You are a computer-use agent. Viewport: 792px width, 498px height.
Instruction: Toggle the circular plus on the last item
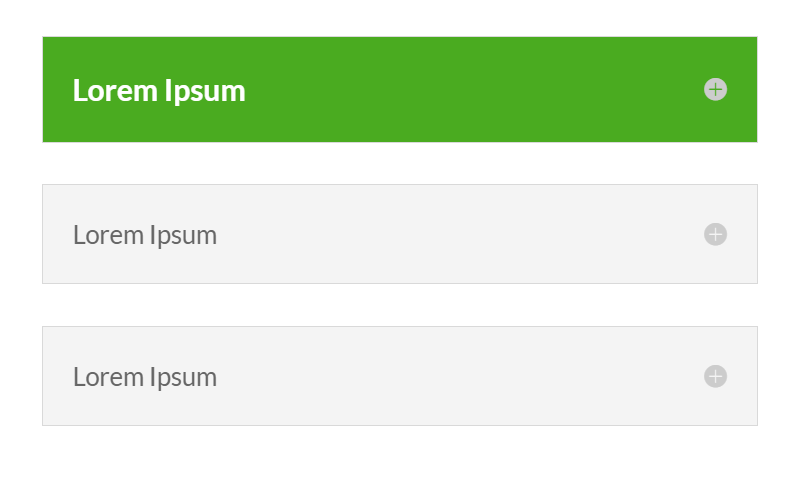point(715,376)
